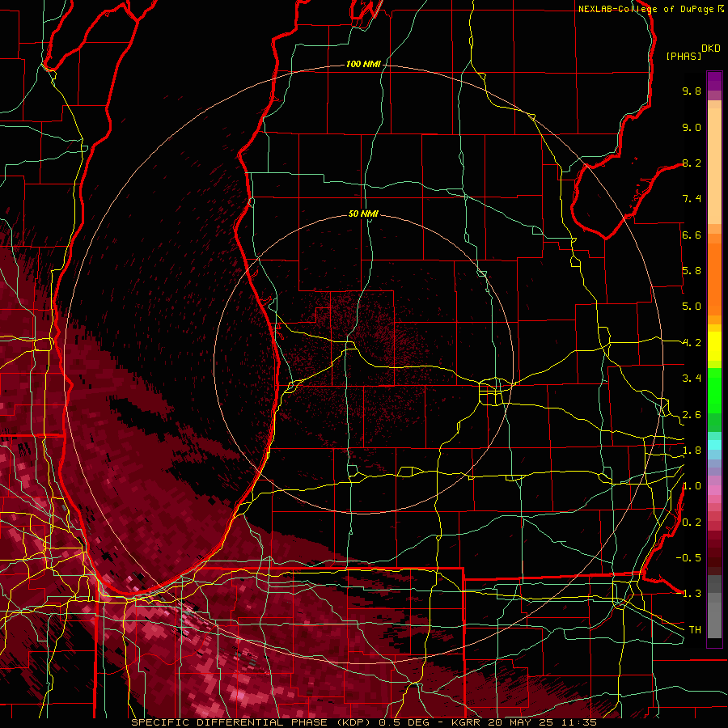Click the 5.8 scale value
Screen dimensions: 728x728
(692, 271)
